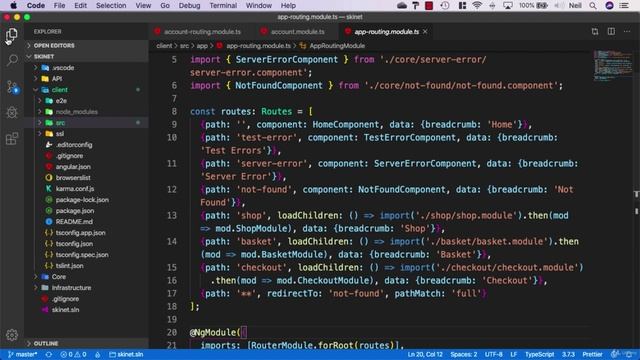This screenshot has height=360, width=640.
Task: Click the code minimap preview
Action: coord(612,66)
